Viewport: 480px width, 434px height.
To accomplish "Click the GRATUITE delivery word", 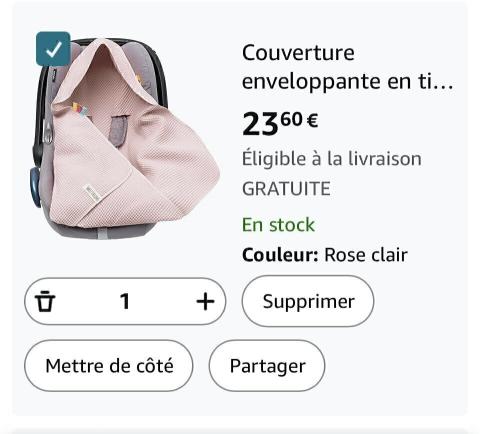I will pyautogui.click(x=286, y=189).
